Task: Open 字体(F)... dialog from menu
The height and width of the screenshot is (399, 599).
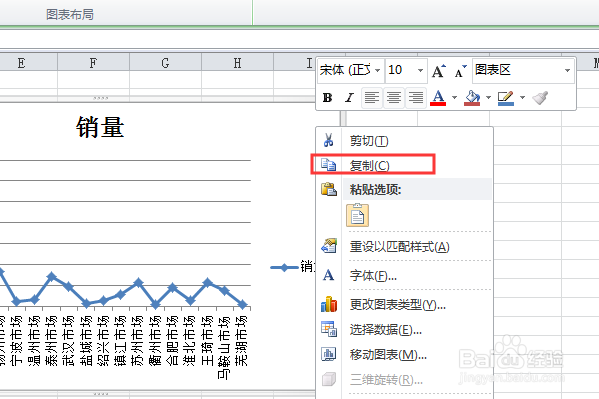Action: point(405,276)
